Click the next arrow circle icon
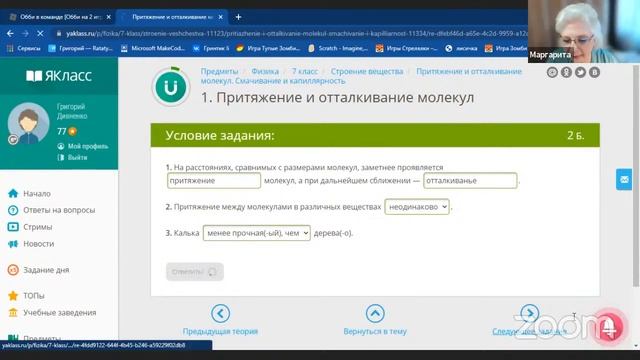The image size is (640, 360). [x=529, y=313]
